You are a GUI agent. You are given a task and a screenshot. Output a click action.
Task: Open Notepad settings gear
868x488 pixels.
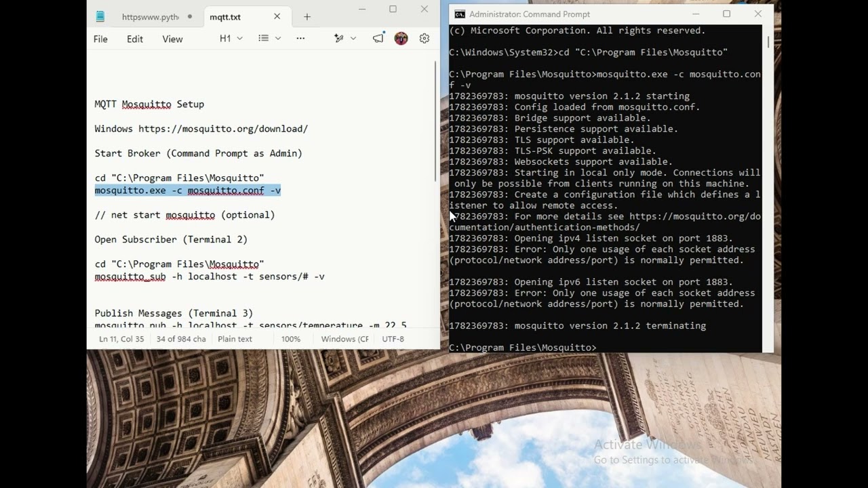[425, 39]
